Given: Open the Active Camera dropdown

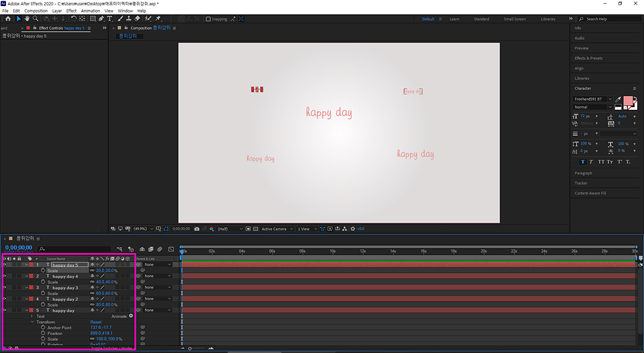Looking at the screenshot, I should click(277, 228).
